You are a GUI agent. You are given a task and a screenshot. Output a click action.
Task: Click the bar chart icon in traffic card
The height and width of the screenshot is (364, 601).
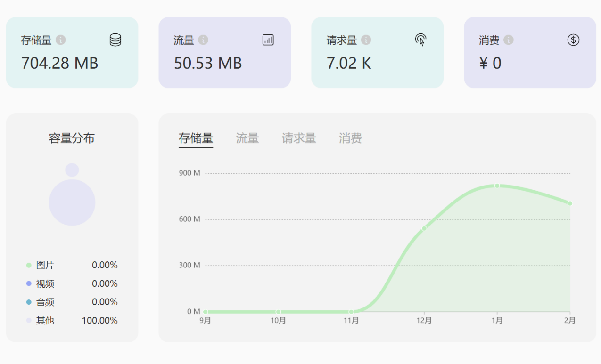(x=268, y=40)
